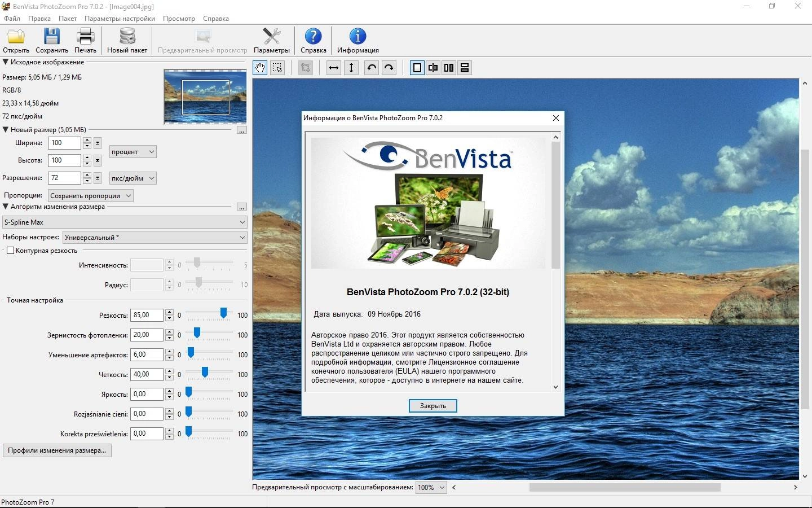Collapse Исходное изображение section
The width and height of the screenshot is (812, 508).
[x=6, y=62]
